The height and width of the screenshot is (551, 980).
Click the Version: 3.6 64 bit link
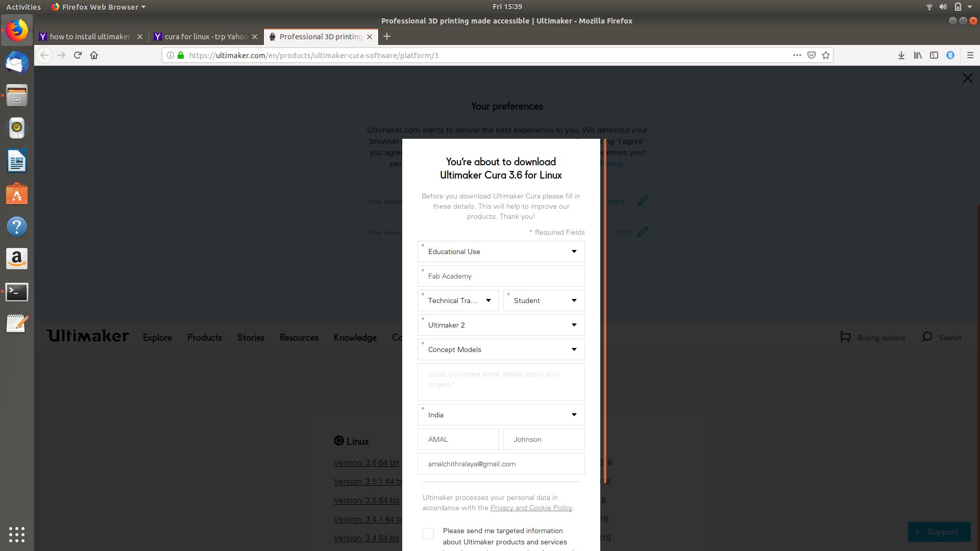(366, 463)
